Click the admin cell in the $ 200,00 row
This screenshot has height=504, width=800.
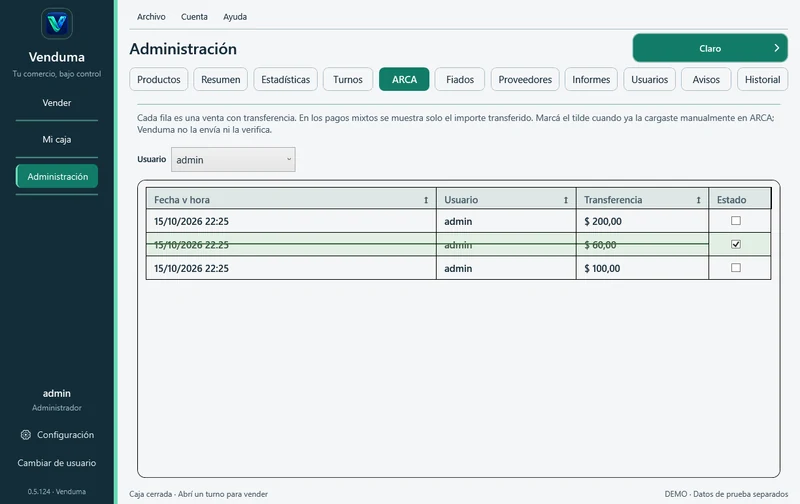(506, 221)
